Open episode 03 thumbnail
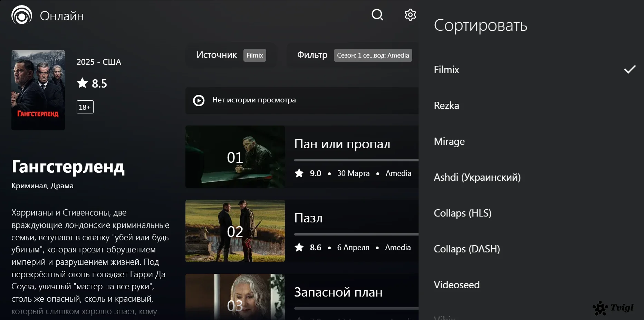Screen dimensions: 644x320 [235, 297]
